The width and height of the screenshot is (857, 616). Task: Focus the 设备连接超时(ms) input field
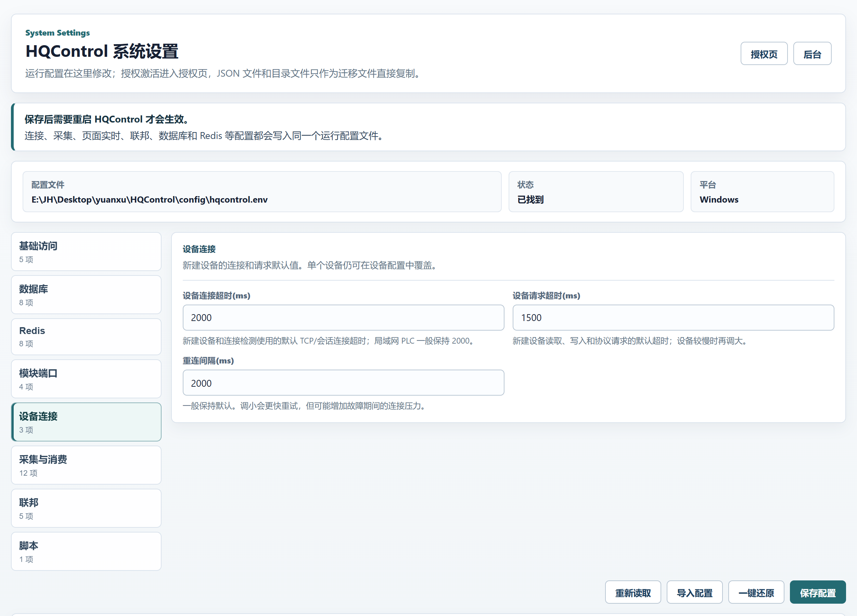click(x=343, y=318)
